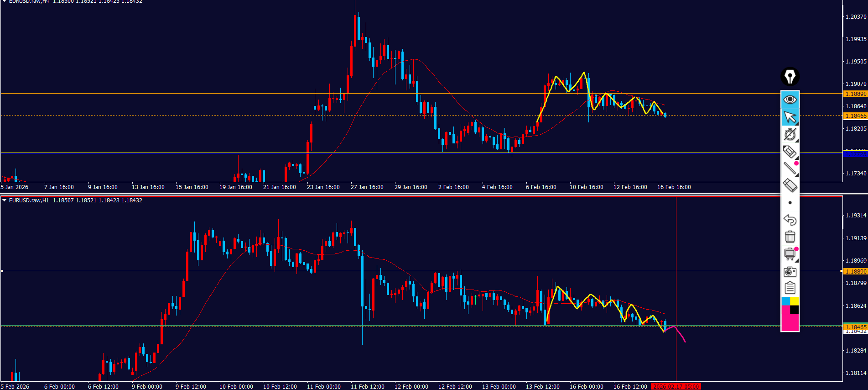Select the highlighter marker tool
The height and width of the screenshot is (390, 868).
point(790,152)
